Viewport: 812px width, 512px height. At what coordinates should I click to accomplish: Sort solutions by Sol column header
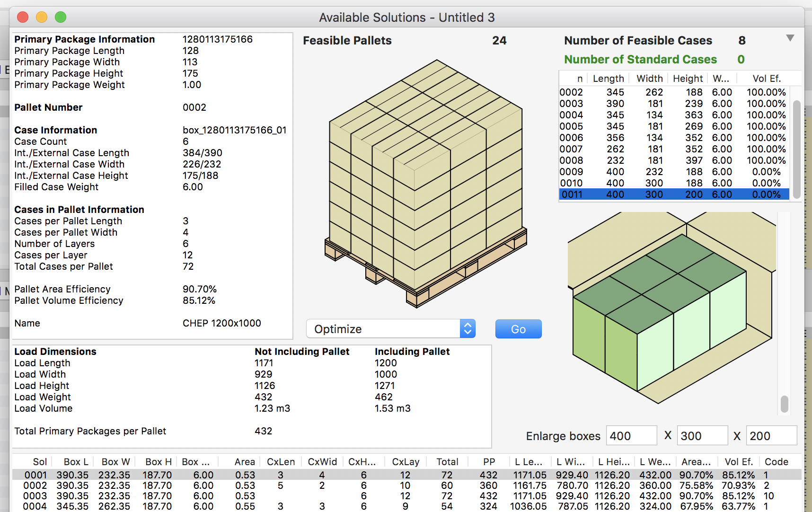pos(40,462)
